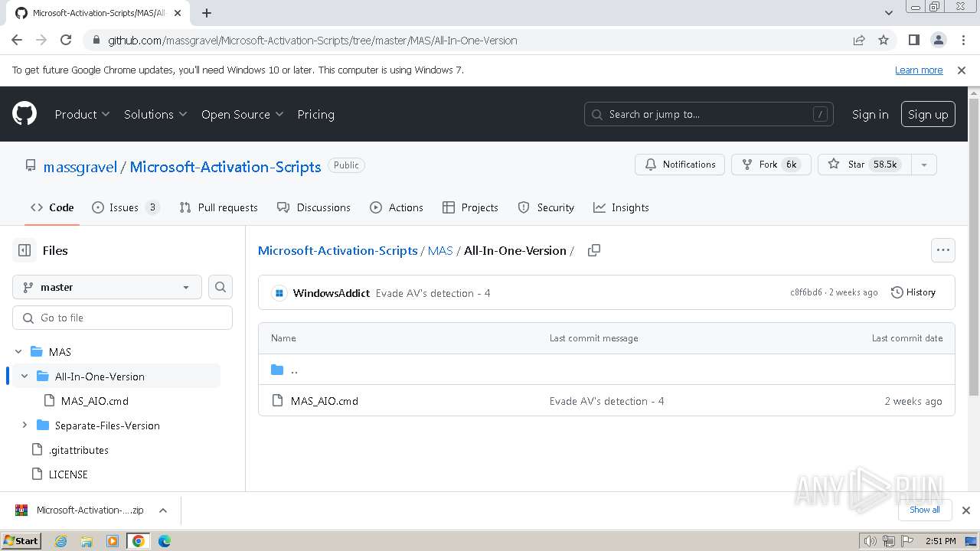
Task: Open .gitattributes in file tree
Action: click(x=78, y=450)
